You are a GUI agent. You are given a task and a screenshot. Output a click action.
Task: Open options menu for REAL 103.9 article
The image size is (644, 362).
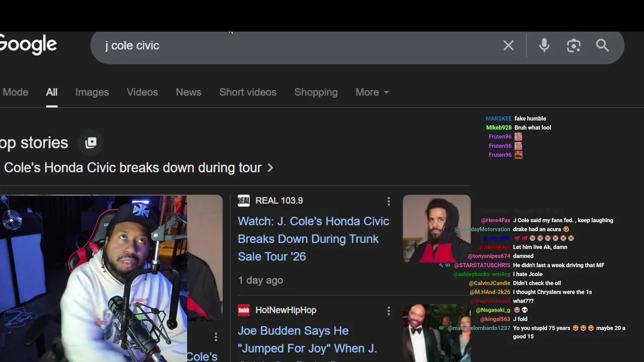click(x=388, y=202)
